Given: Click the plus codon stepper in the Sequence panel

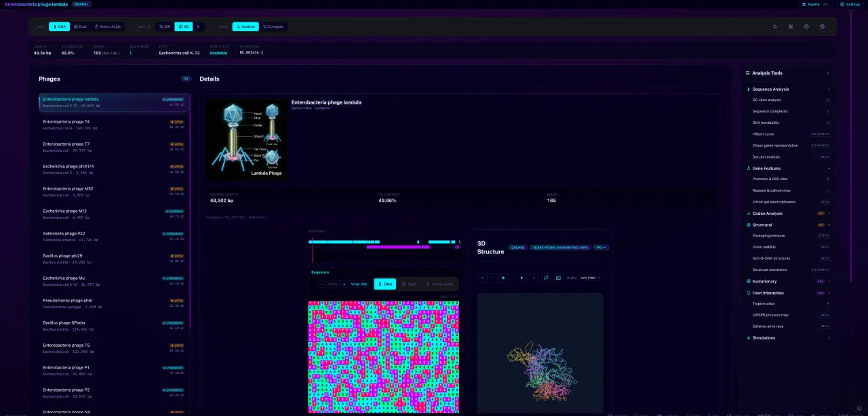Looking at the screenshot, I should [x=344, y=284].
